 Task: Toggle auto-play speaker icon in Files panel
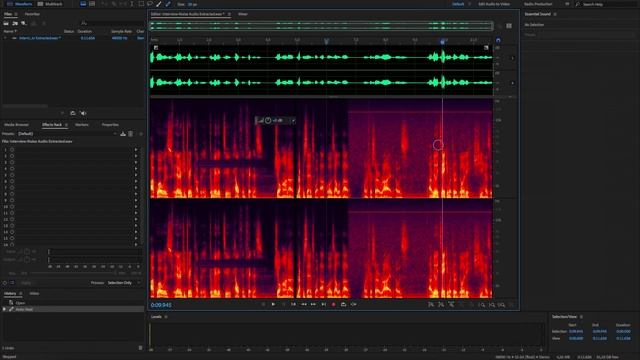(x=83, y=113)
